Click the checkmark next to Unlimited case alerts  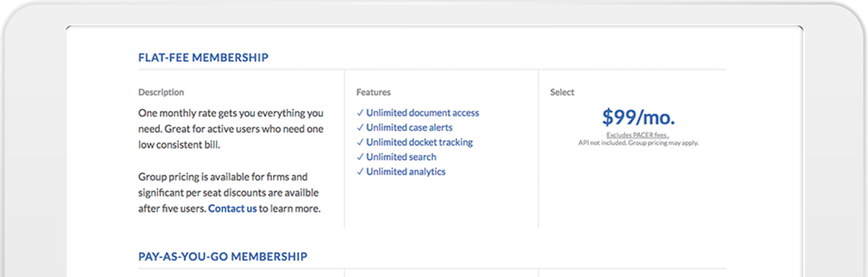click(360, 128)
